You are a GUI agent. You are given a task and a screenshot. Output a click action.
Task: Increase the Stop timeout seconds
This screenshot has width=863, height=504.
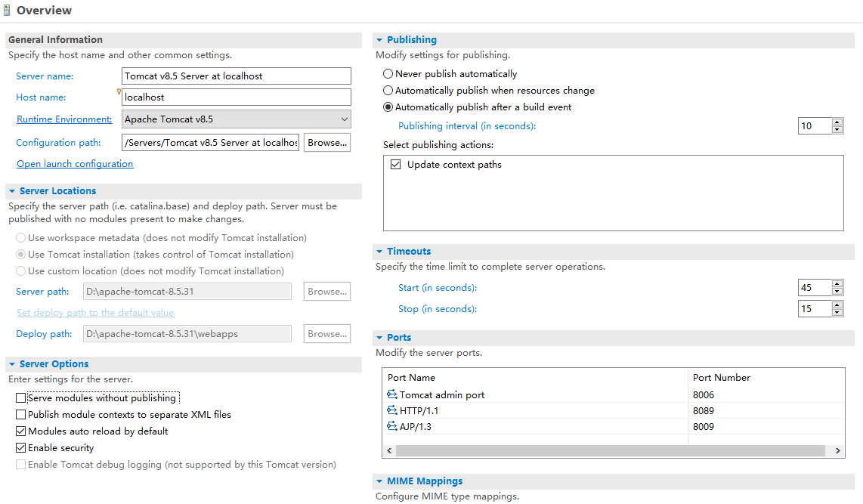tap(837, 305)
